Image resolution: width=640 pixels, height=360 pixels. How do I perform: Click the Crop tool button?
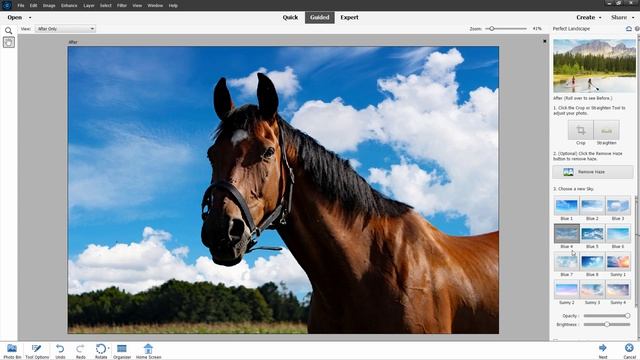(x=580, y=131)
